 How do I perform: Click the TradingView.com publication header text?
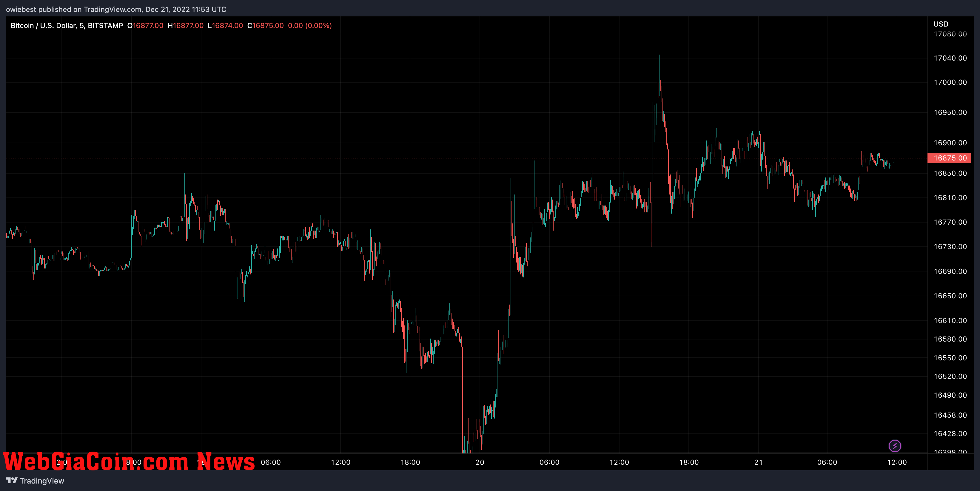tap(116, 9)
